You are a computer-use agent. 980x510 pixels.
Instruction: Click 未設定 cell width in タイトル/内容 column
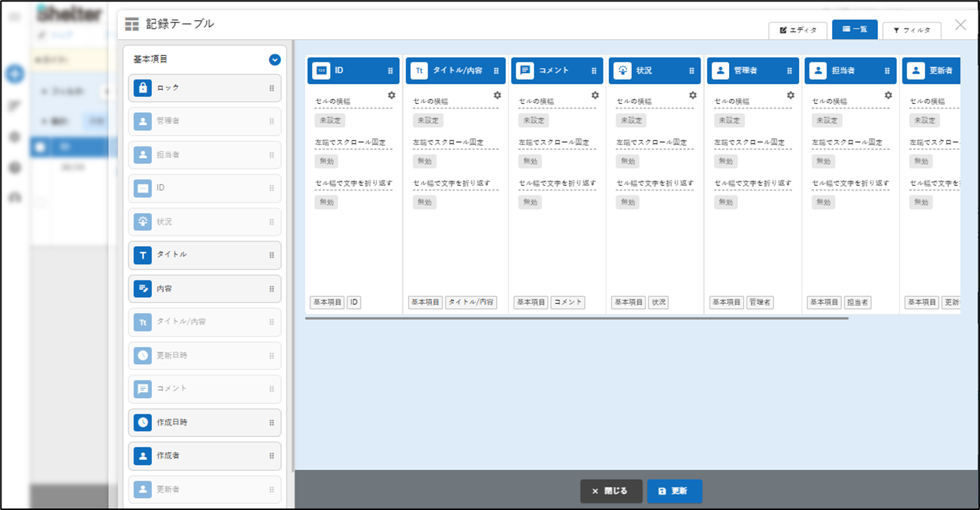(428, 120)
